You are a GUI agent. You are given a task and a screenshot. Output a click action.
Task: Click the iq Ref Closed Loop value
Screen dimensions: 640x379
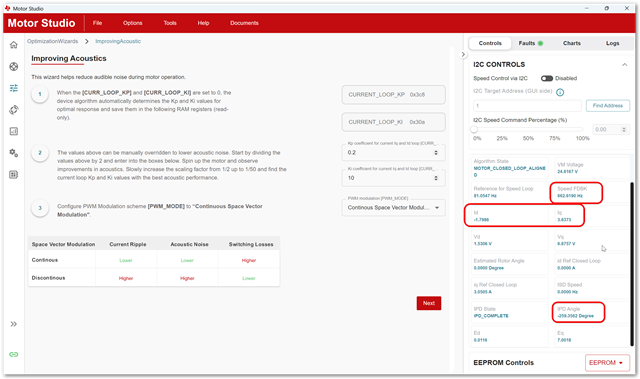pos(483,292)
